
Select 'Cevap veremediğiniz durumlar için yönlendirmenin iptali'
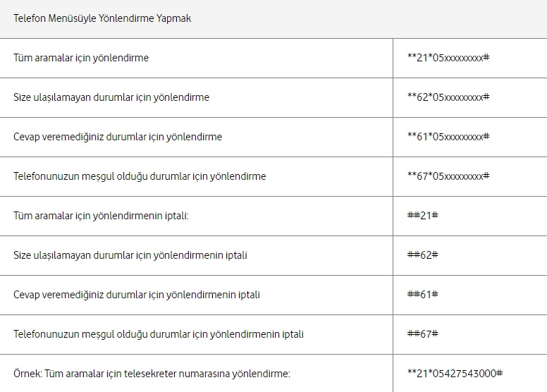(137, 295)
